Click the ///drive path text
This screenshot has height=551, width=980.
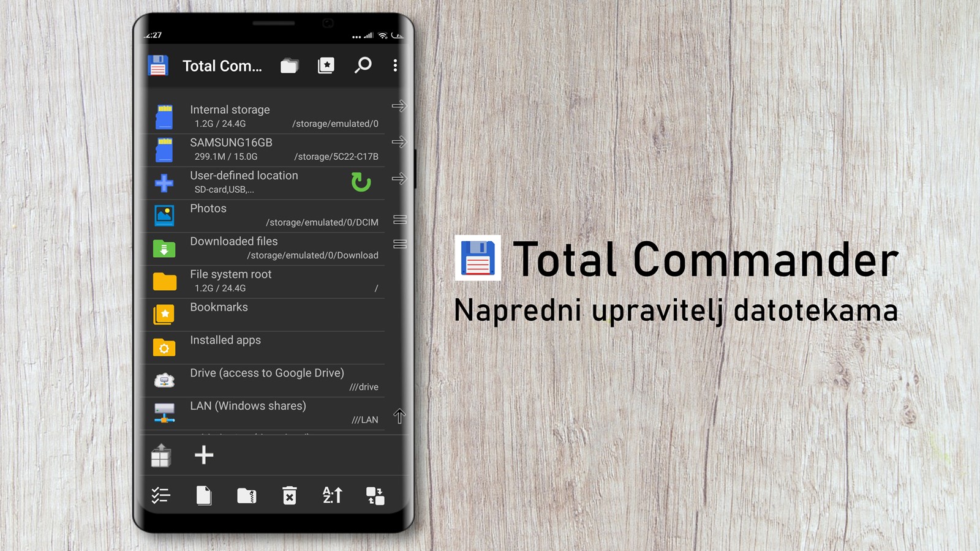[364, 387]
